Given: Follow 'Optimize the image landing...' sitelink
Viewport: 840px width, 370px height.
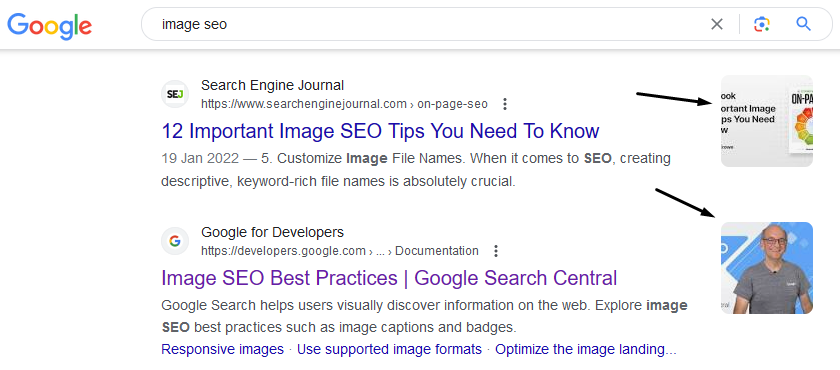Looking at the screenshot, I should 586,350.
